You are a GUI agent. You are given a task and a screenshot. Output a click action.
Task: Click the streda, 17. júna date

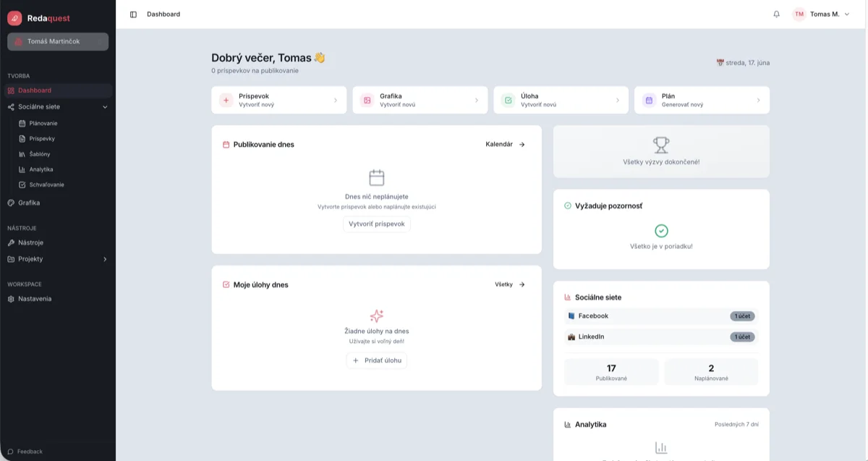coord(743,63)
